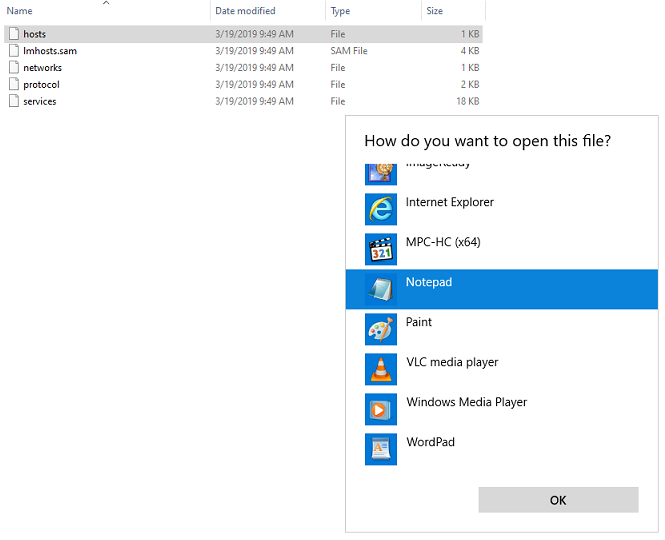Choose Paint from the app list

(x=419, y=322)
